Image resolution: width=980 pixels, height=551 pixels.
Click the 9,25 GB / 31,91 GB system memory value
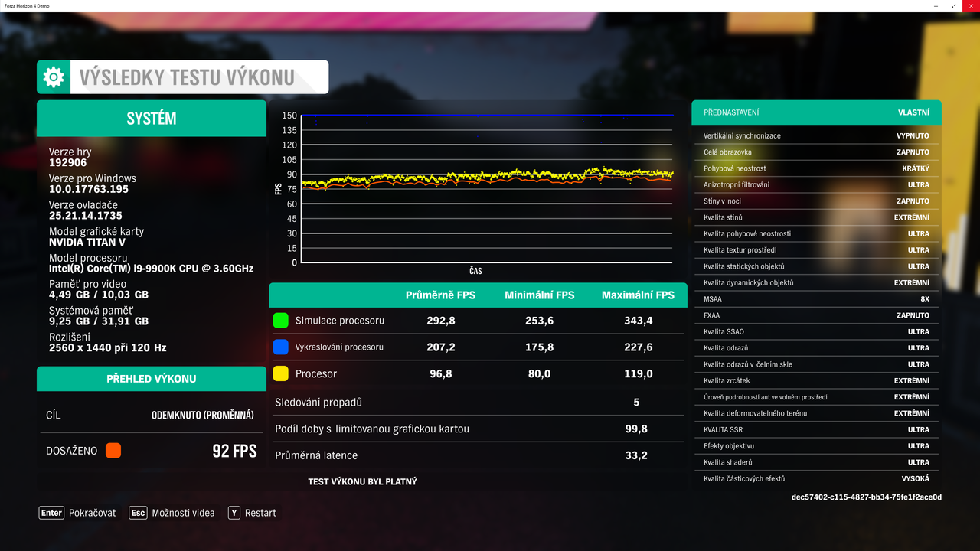[99, 321]
